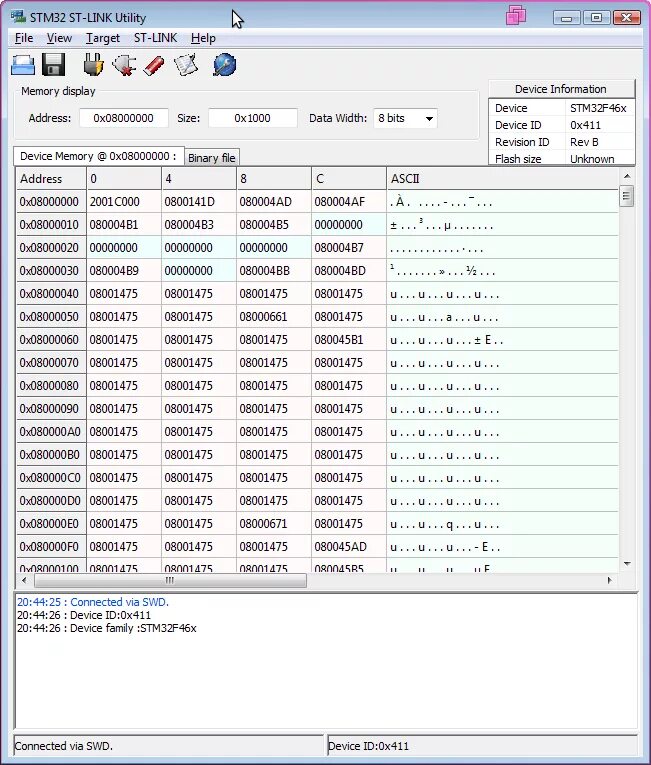This screenshot has width=651, height=765.
Task: Click address row 0x080000F0
Action: 51,546
